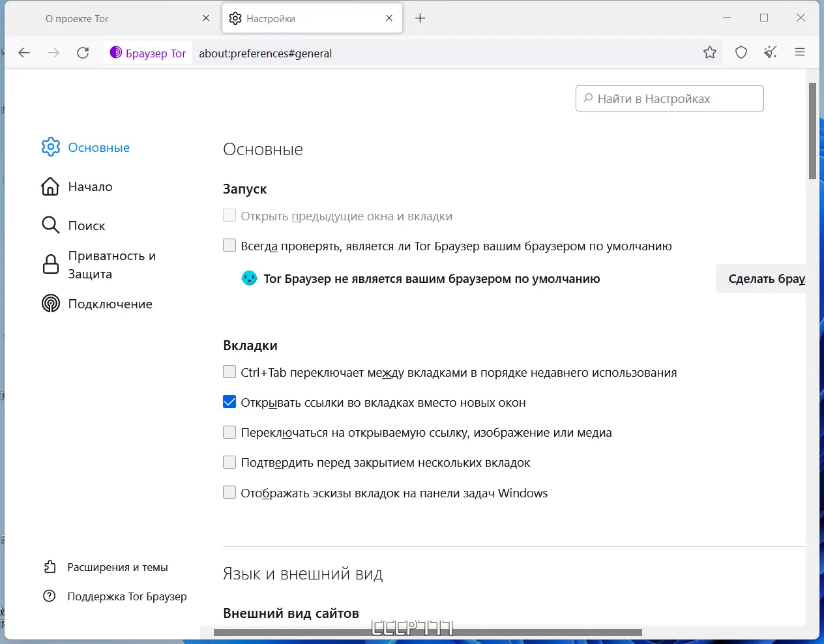The width and height of the screenshot is (824, 644).
Task: Click the Сделать браузером по умолчанию button
Action: [761, 278]
